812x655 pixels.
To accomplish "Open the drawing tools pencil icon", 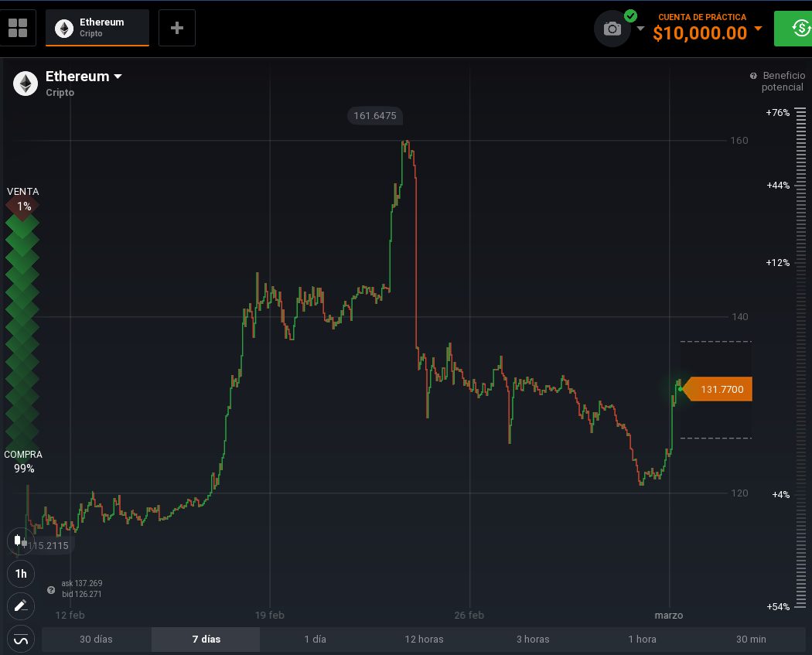I will point(21,606).
